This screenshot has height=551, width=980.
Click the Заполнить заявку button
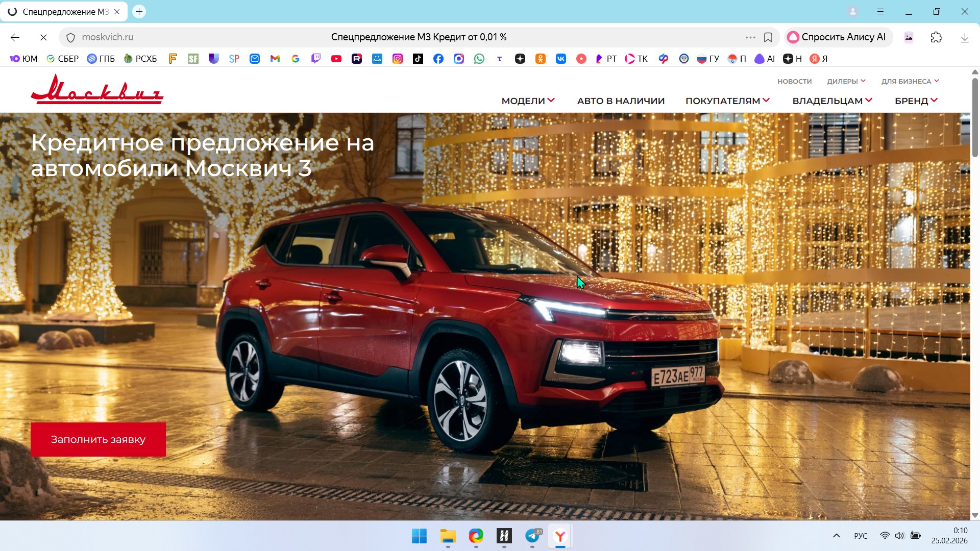pyautogui.click(x=98, y=439)
